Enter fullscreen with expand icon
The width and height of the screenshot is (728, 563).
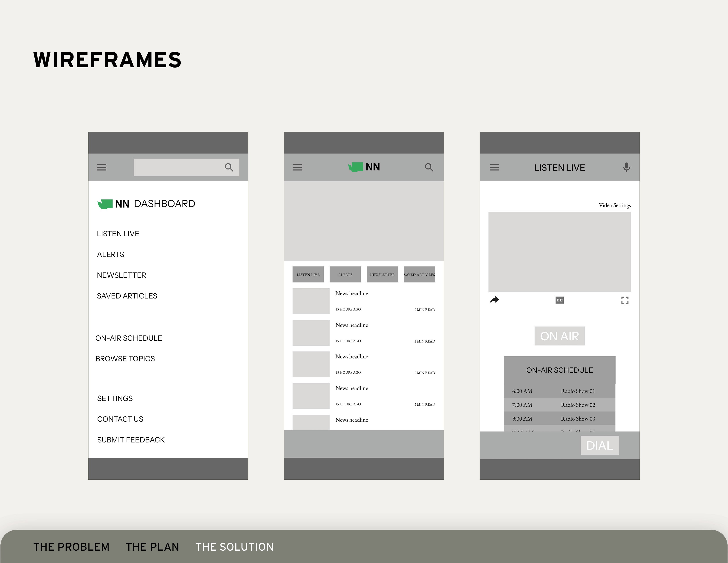[625, 300]
